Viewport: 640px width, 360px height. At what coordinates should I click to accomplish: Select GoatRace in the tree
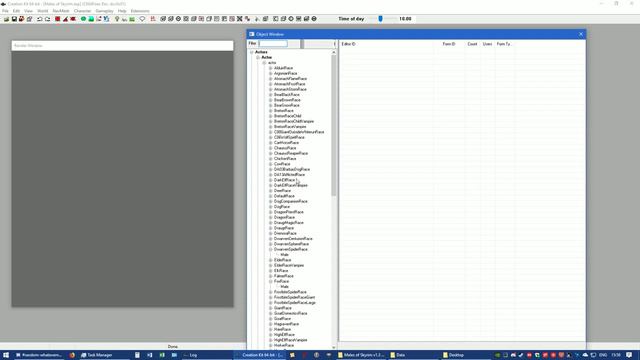[x=282, y=319]
